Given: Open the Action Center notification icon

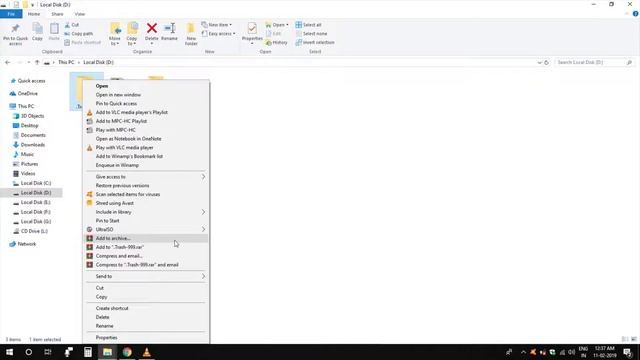Looking at the screenshot, I should [628, 352].
